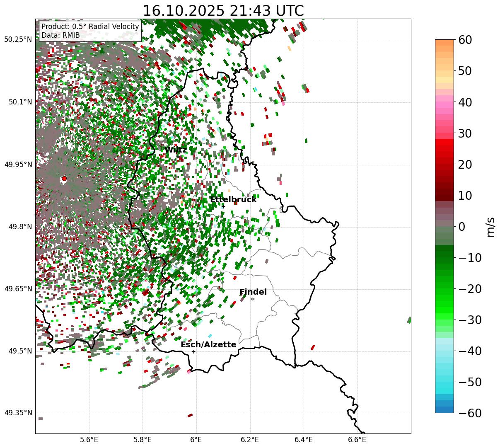Click the Findel location cross marker

coord(253,299)
